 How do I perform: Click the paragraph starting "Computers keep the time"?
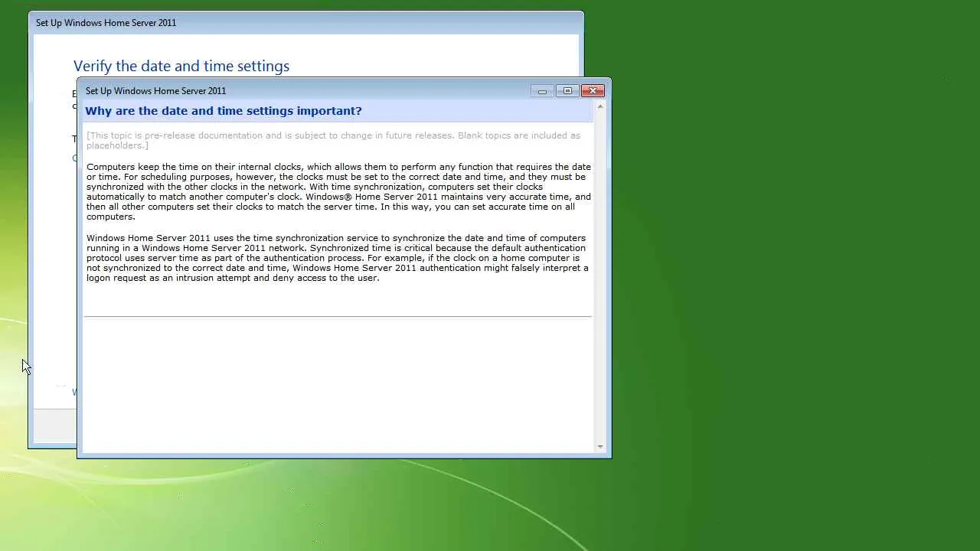click(338, 191)
